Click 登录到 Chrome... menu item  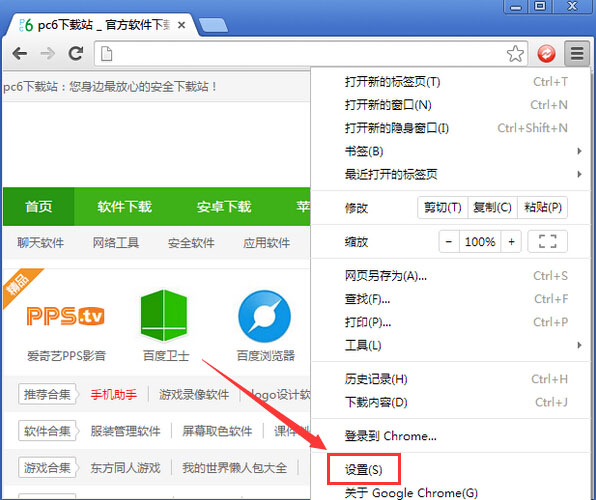pyautogui.click(x=450, y=436)
